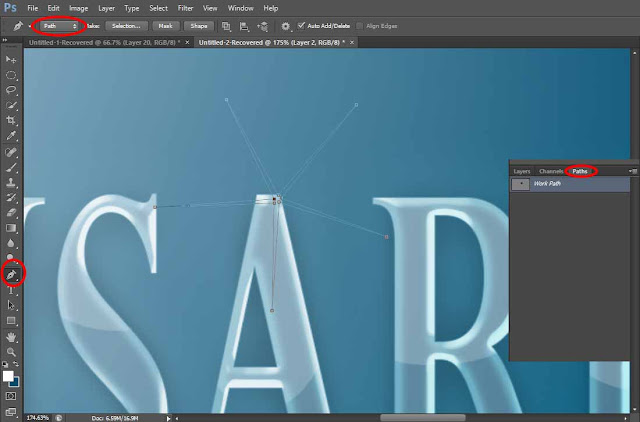The height and width of the screenshot is (422, 640).
Task: Change screen mode icon at toolbox bottom
Action: pyautogui.click(x=11, y=411)
